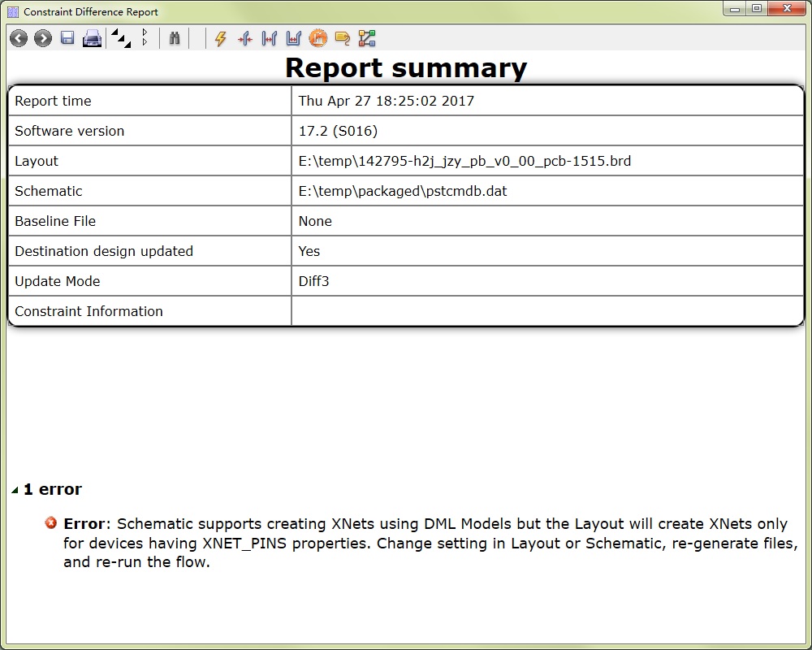Click the yellow tag properties icon
This screenshot has width=812, height=650.
343,38
